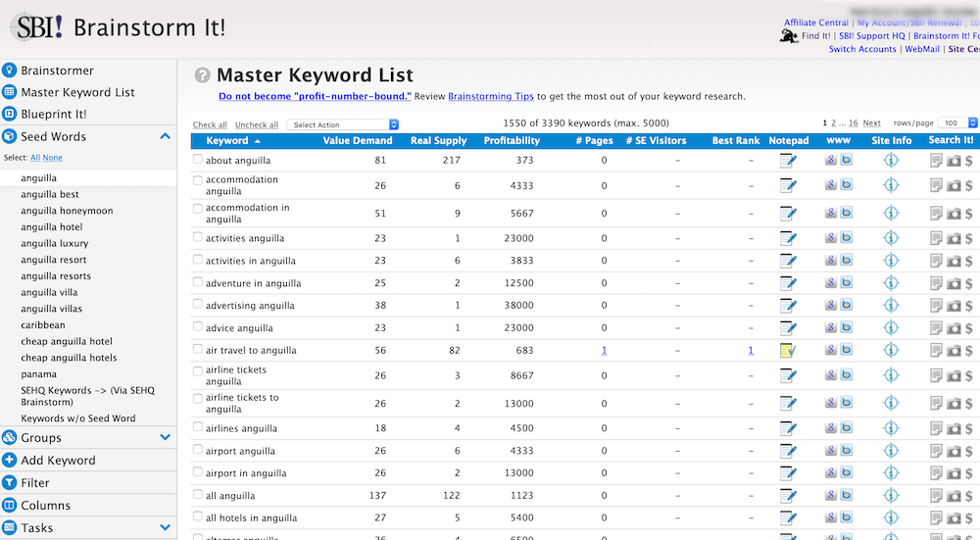Tick the adventure in anguilla checkbox
Image resolution: width=980 pixels, height=540 pixels.
point(198,282)
